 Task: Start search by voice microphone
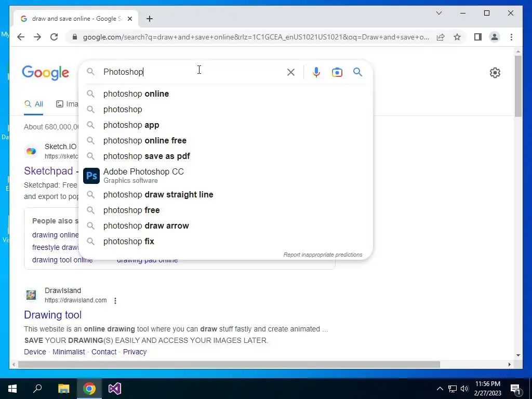click(316, 72)
